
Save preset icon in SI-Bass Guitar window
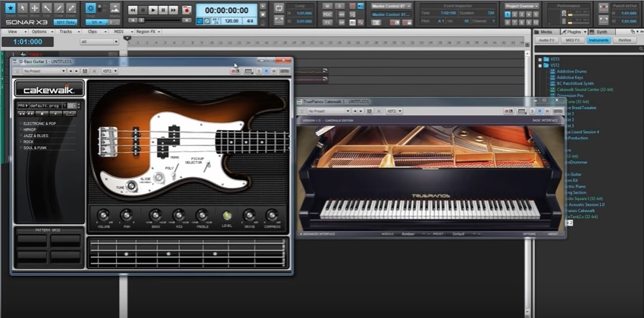[x=85, y=71]
